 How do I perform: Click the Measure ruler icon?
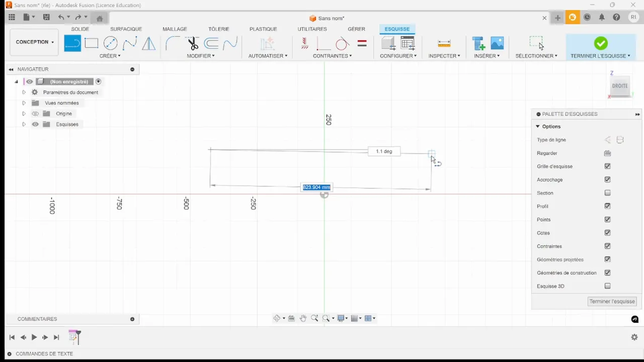(444, 44)
